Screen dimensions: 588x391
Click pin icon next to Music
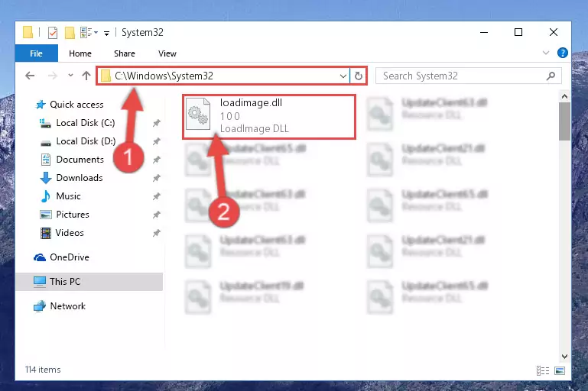click(x=157, y=196)
